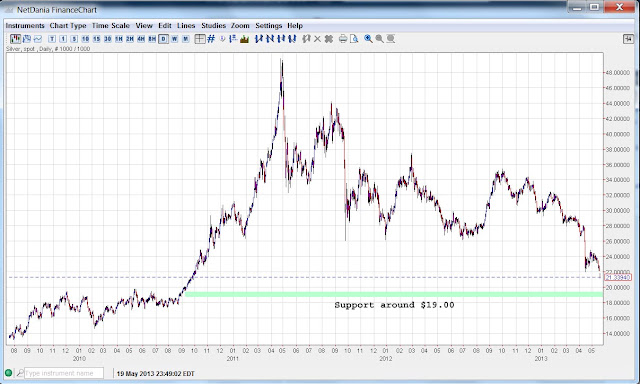Select the Weekly (W) time scale
This screenshot has width=640, height=384.
[174, 39]
